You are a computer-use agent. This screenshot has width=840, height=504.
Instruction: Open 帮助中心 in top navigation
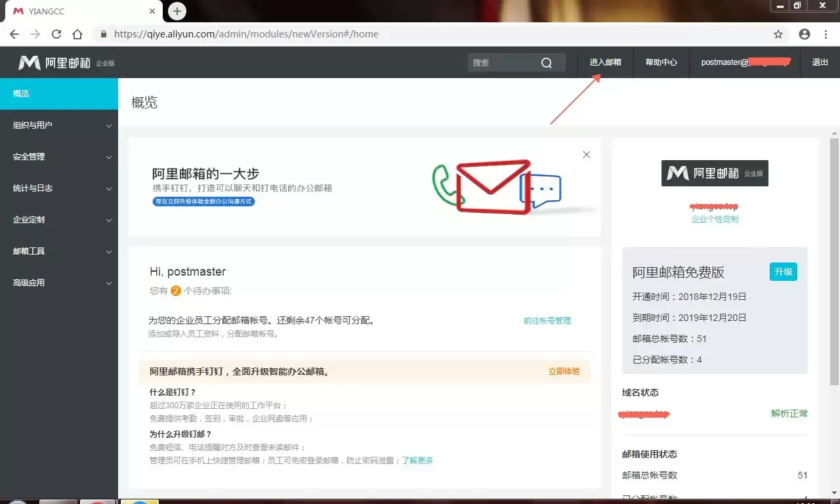pos(661,62)
